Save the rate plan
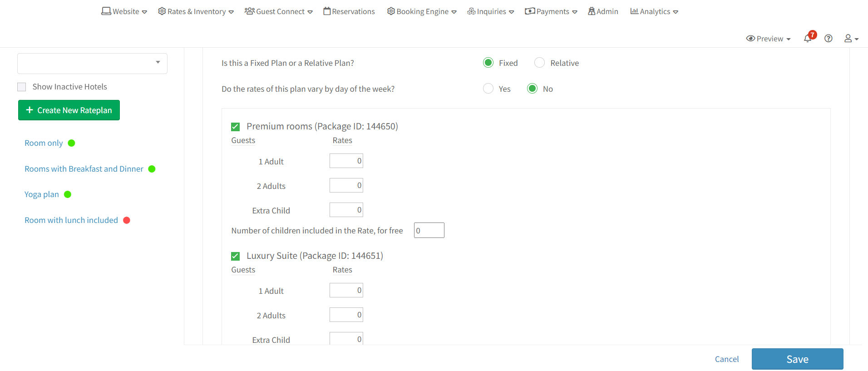This screenshot has width=868, height=371. pyautogui.click(x=797, y=359)
